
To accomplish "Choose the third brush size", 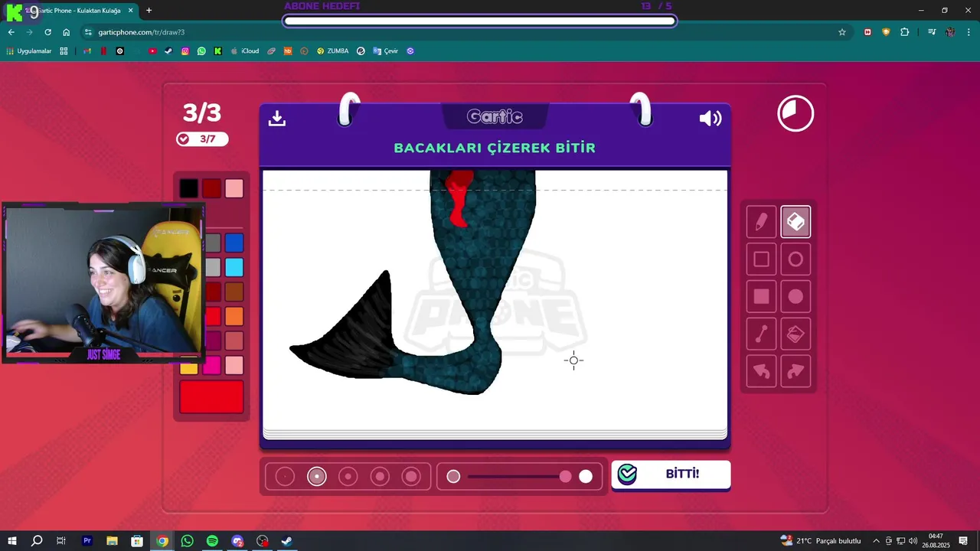I will (x=348, y=477).
